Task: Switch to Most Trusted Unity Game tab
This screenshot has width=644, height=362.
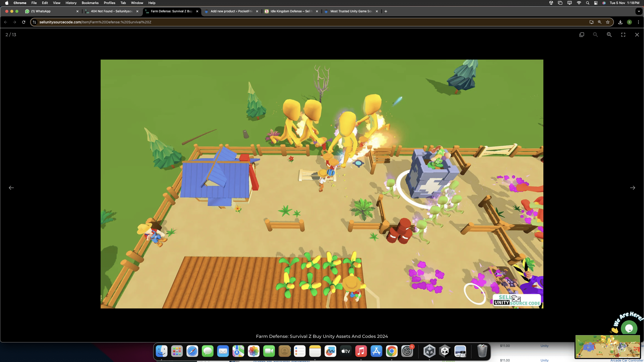Action: coord(351,11)
